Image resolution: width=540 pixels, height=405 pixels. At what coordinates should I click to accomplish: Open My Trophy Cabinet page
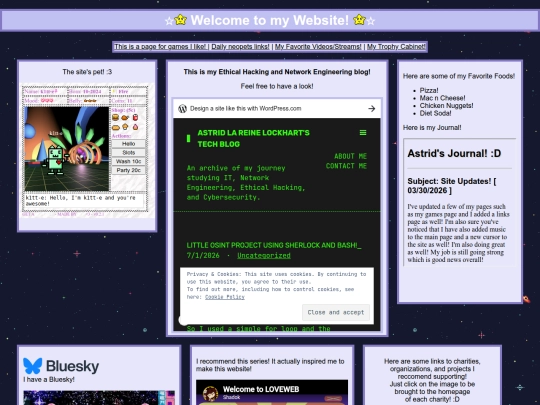(396, 46)
